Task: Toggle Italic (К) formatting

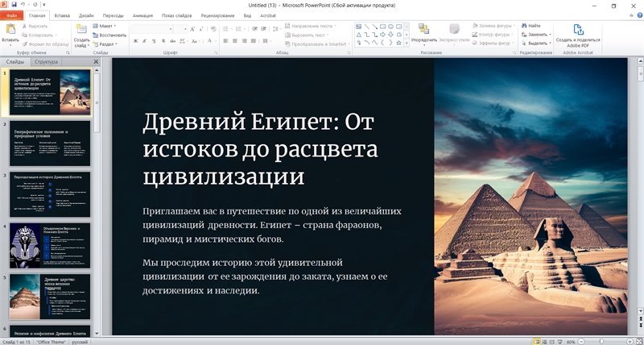Action: point(145,41)
